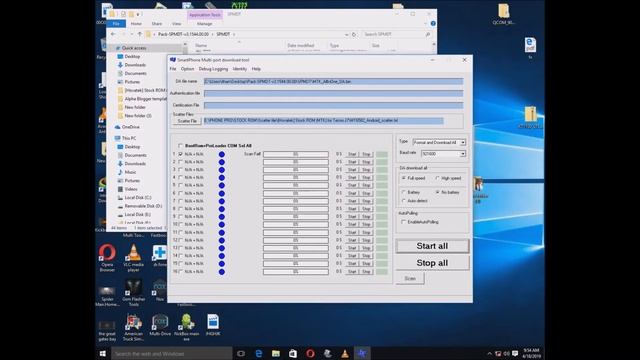Open the QCOM folder on the desktop

point(504,14)
